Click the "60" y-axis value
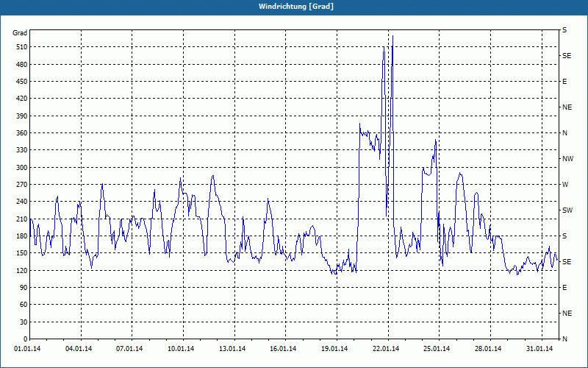This screenshot has width=588, height=368. [x=24, y=305]
